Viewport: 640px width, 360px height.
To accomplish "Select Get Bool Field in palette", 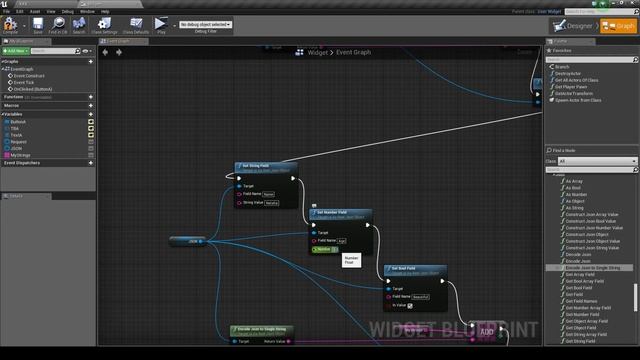I will 578,288.
